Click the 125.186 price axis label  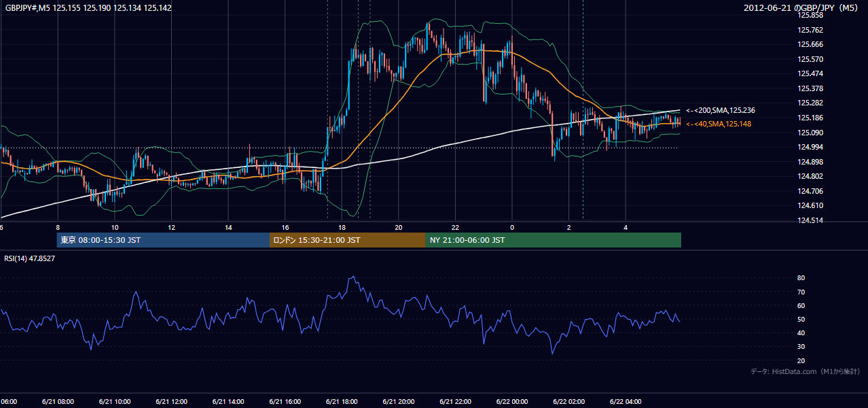[x=811, y=118]
